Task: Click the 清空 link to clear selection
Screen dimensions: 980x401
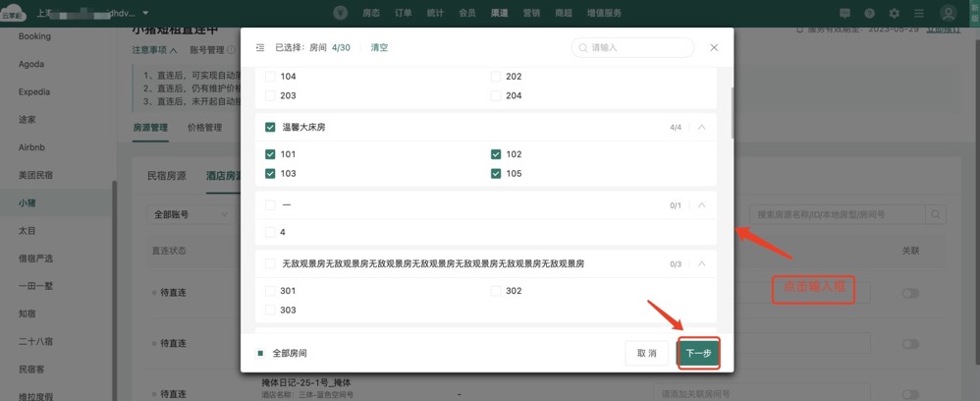Action: coord(379,47)
